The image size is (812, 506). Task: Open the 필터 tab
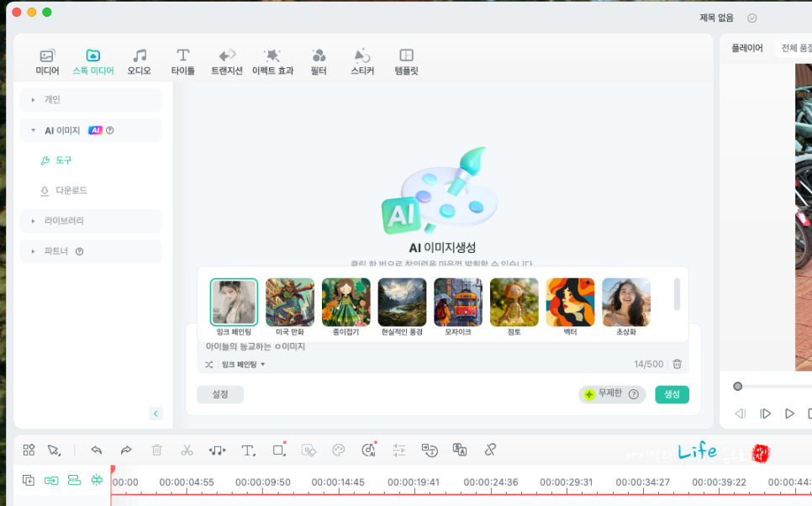click(319, 61)
